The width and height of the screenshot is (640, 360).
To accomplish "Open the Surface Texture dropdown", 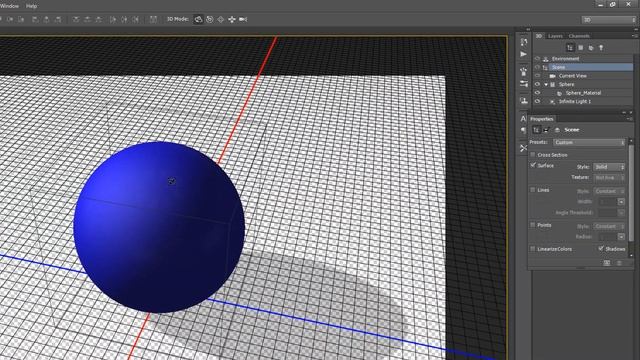I will click(609, 178).
